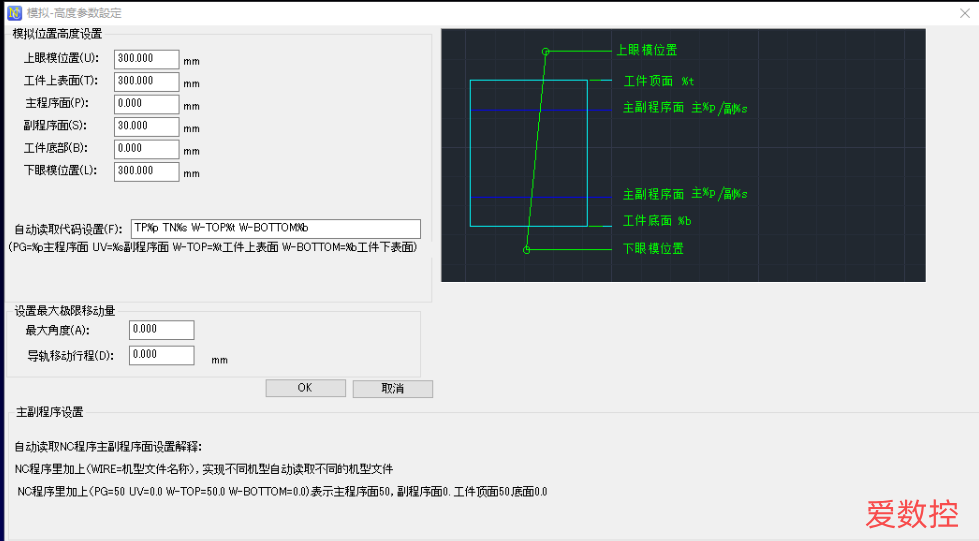The height and width of the screenshot is (541, 979).
Task: Click the PG=%p code hint line
Action: [212, 247]
